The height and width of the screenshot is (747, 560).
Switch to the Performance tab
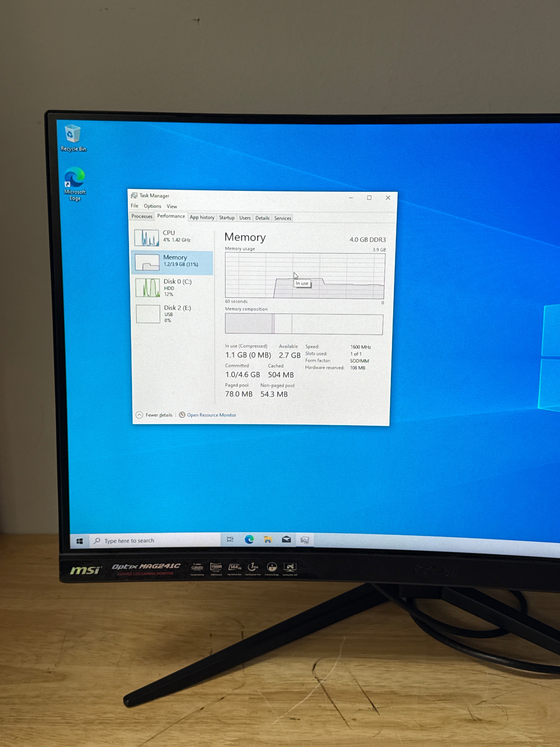(x=171, y=216)
